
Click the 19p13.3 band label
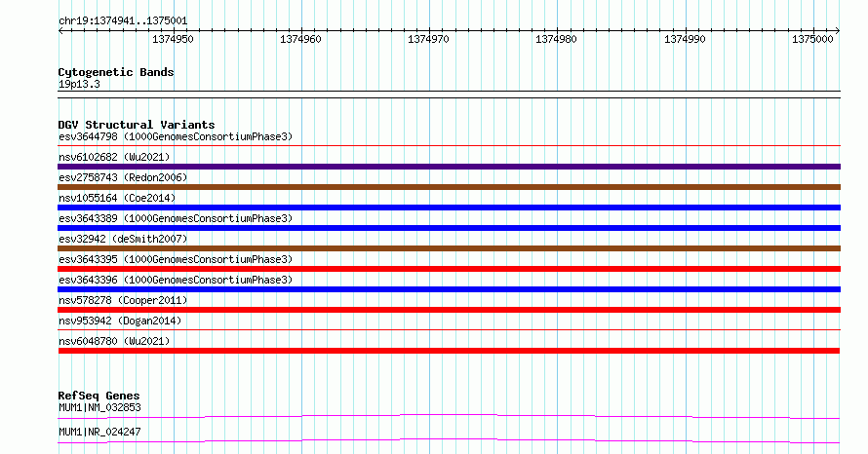79,85
